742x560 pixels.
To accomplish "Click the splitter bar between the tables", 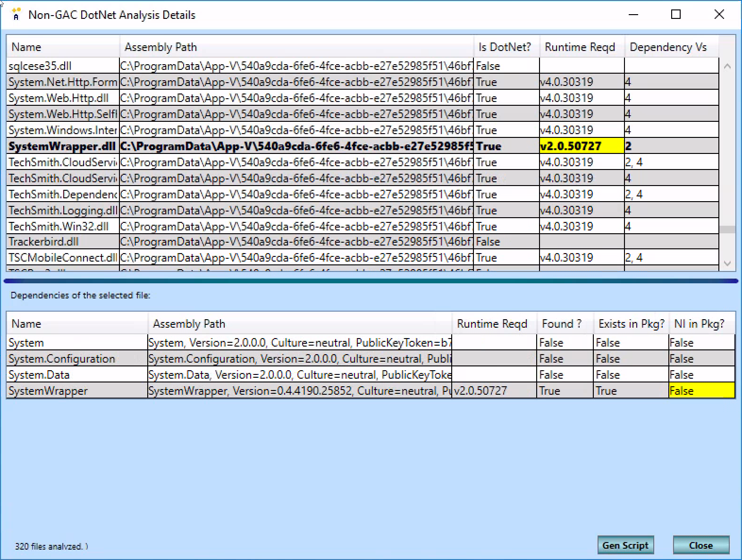I will point(371,281).
